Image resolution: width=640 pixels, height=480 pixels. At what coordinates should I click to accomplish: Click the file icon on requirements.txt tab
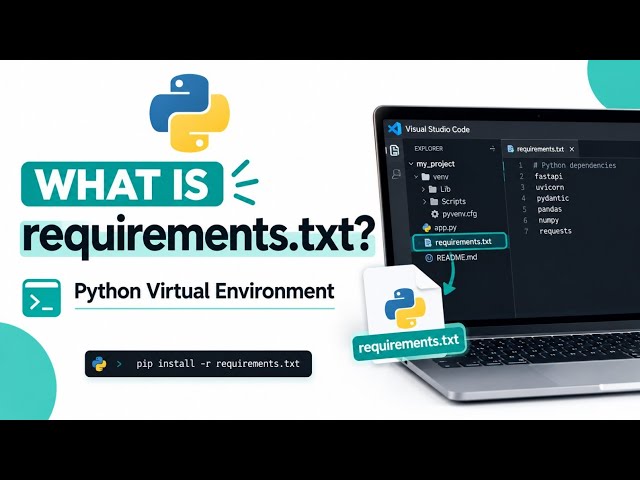510,149
